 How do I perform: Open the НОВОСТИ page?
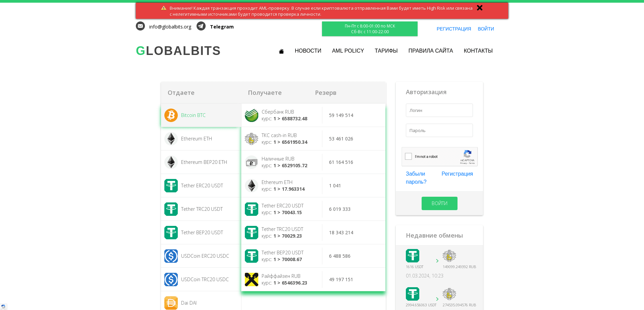click(x=308, y=51)
